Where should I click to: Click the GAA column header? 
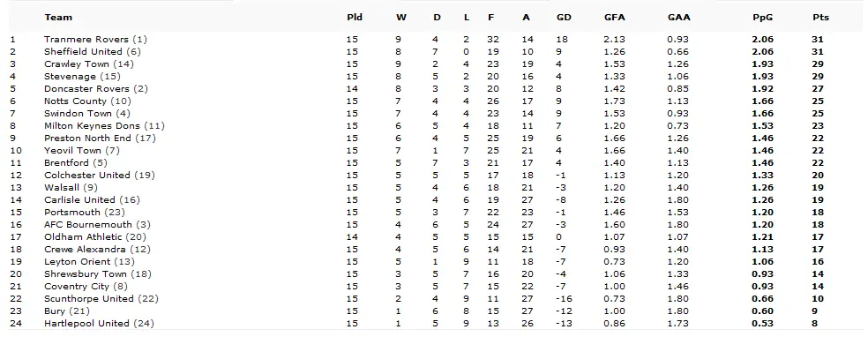pyautogui.click(x=678, y=17)
